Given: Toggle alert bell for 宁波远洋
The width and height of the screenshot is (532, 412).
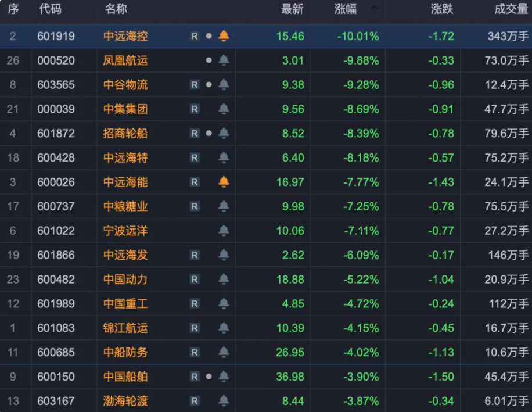Looking at the screenshot, I should pyautogui.click(x=224, y=231).
